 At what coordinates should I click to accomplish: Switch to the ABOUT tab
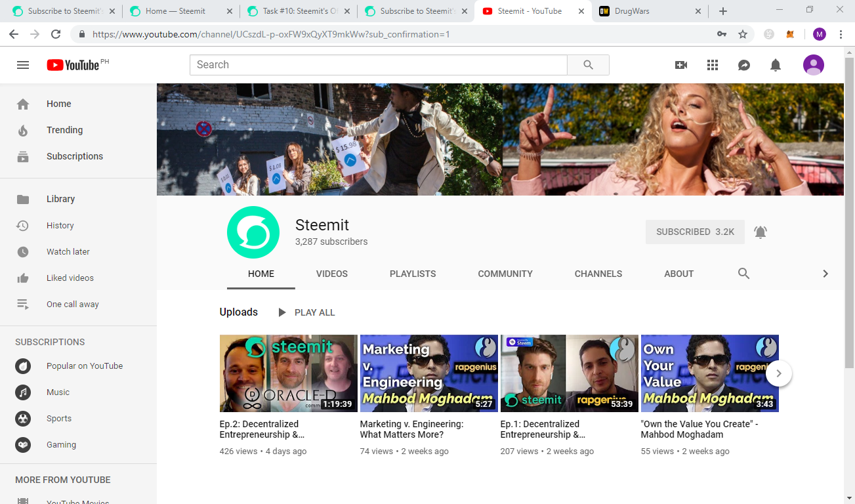[x=678, y=274]
